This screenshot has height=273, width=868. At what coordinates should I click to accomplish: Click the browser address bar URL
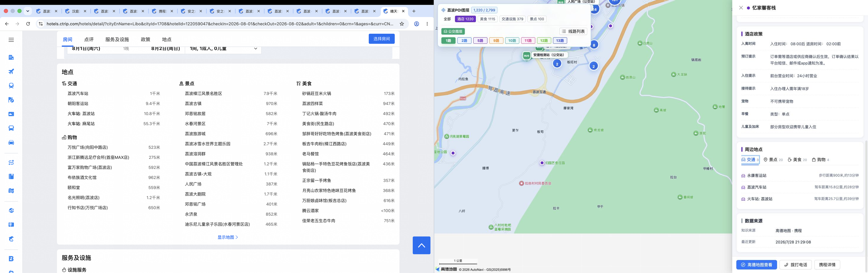(x=220, y=24)
